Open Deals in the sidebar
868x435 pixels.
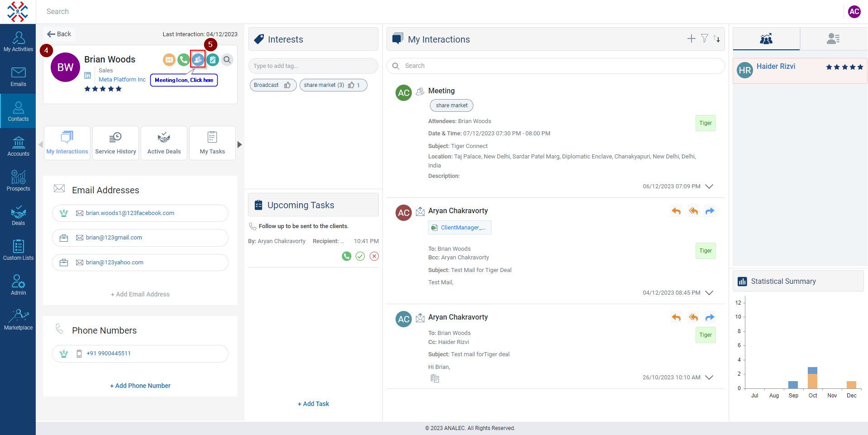click(18, 216)
